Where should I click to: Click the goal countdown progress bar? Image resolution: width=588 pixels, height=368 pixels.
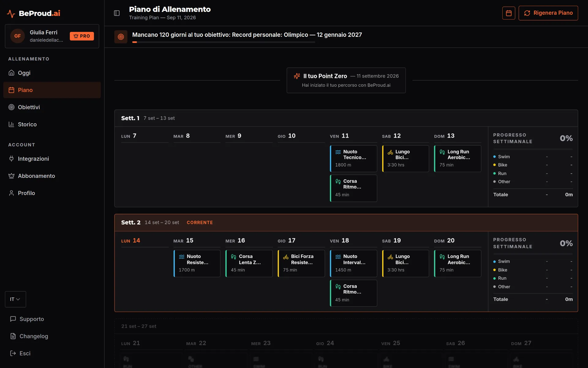click(x=224, y=42)
